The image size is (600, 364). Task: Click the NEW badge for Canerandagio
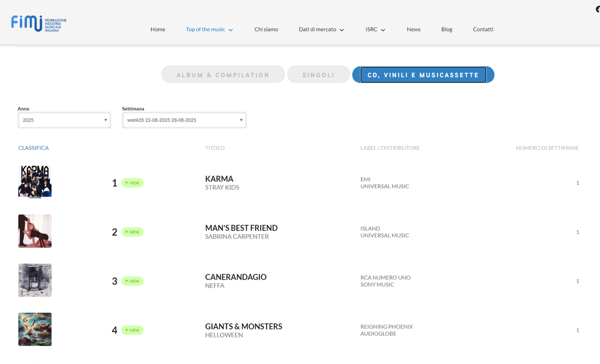coord(132,281)
